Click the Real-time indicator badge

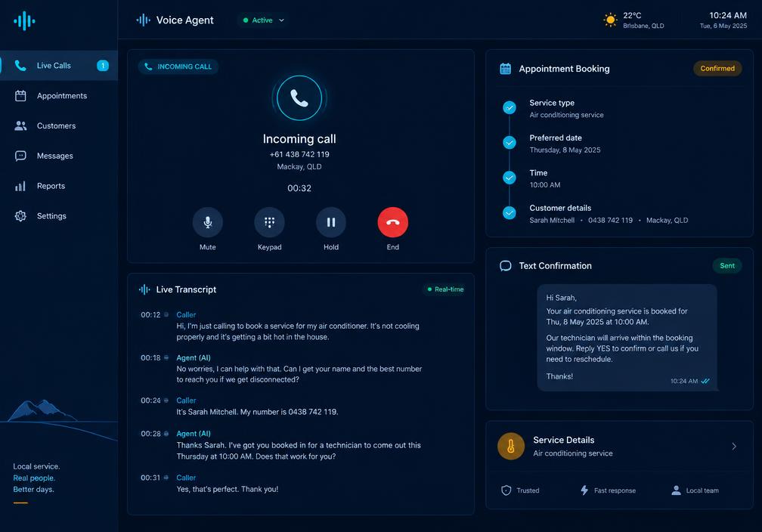(445, 289)
